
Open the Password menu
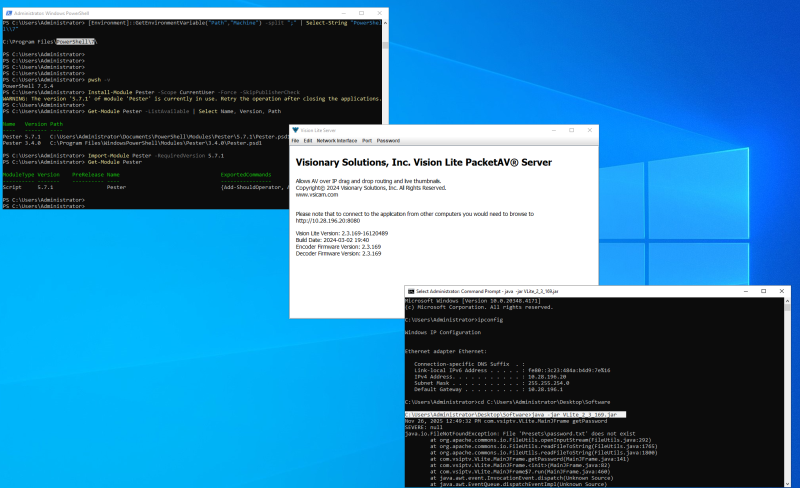coord(388,141)
